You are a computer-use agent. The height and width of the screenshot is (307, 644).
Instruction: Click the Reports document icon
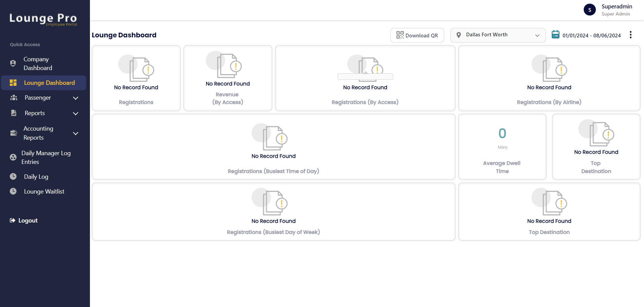coord(13,113)
